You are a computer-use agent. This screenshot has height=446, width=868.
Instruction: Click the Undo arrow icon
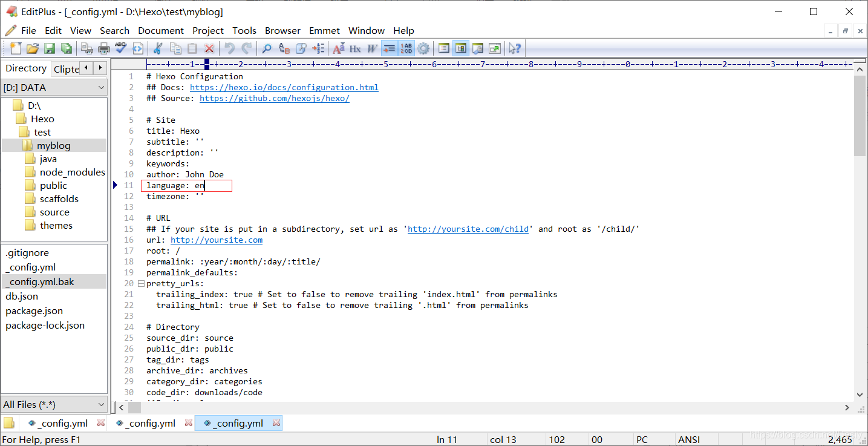pos(230,48)
